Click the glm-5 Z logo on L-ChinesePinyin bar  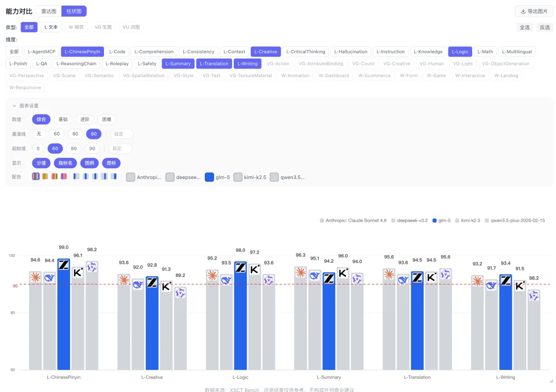point(64,265)
